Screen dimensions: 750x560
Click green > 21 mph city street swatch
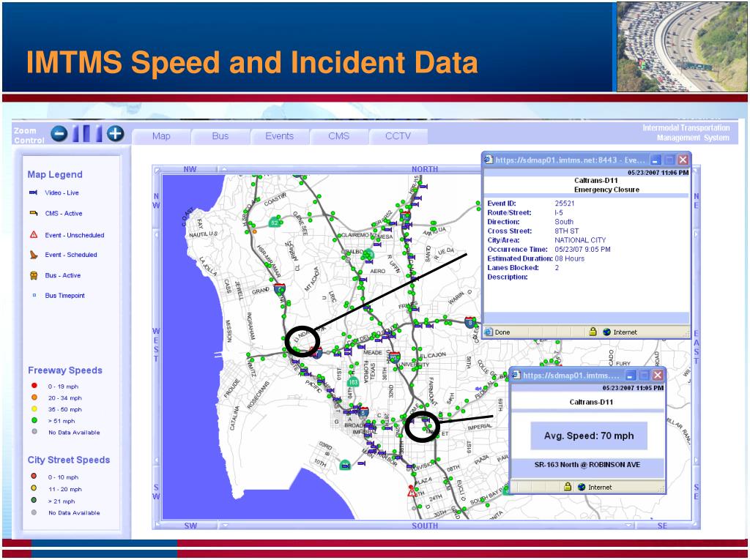[x=34, y=500]
